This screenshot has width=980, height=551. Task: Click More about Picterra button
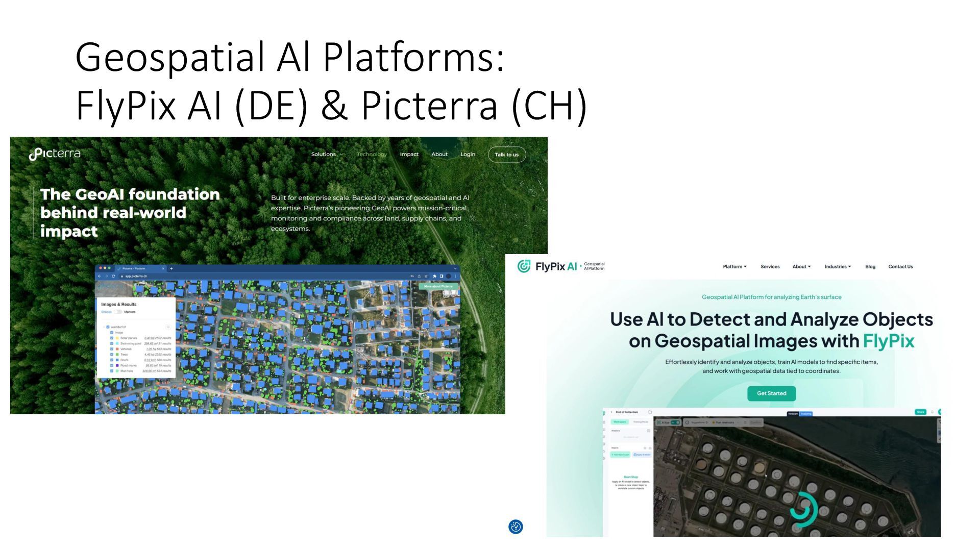click(438, 286)
